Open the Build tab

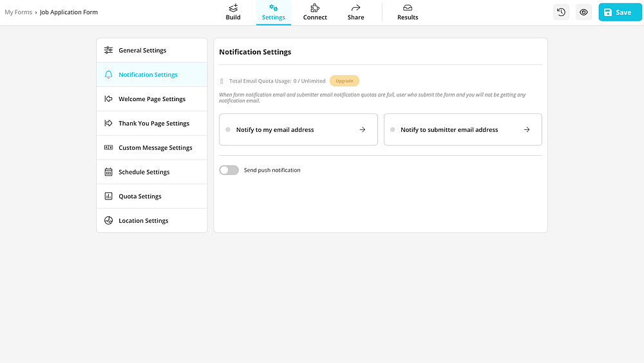click(x=233, y=12)
